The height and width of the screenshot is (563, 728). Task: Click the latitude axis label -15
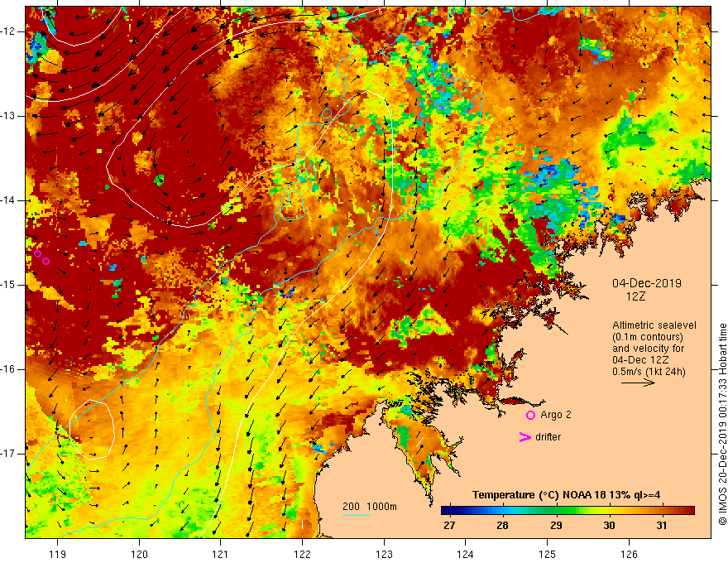pos(8,285)
